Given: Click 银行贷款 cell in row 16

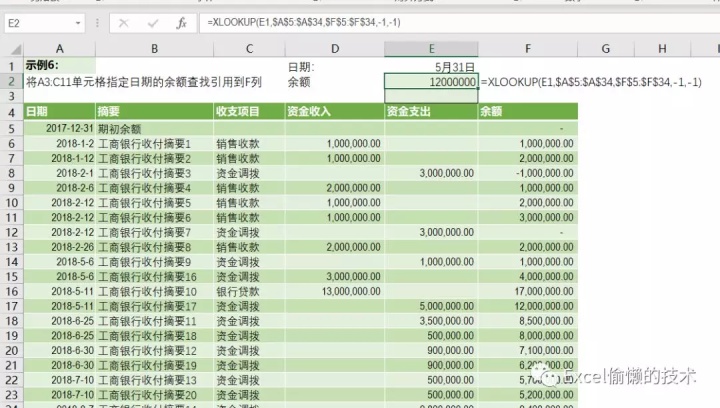Looking at the screenshot, I should tap(249, 291).
